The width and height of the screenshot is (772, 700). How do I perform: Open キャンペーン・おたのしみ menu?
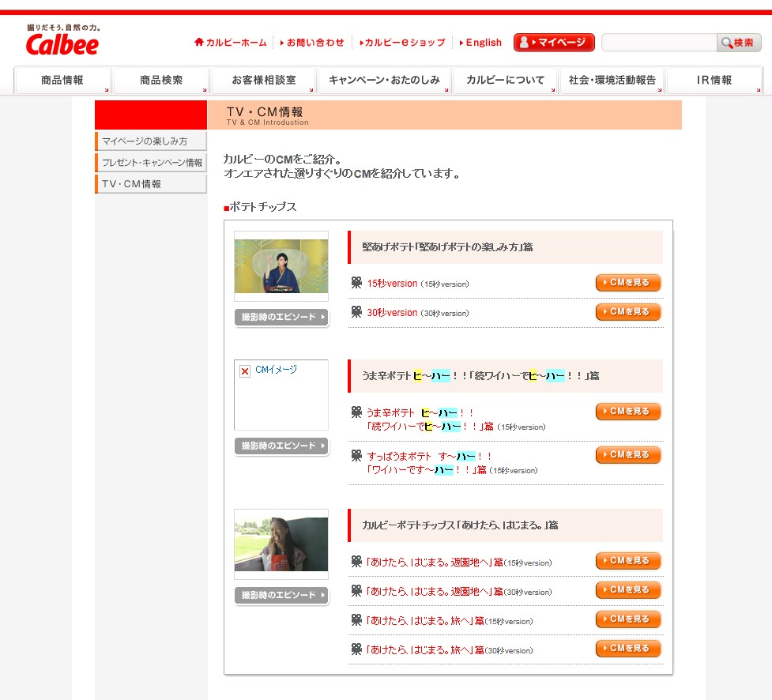384,80
